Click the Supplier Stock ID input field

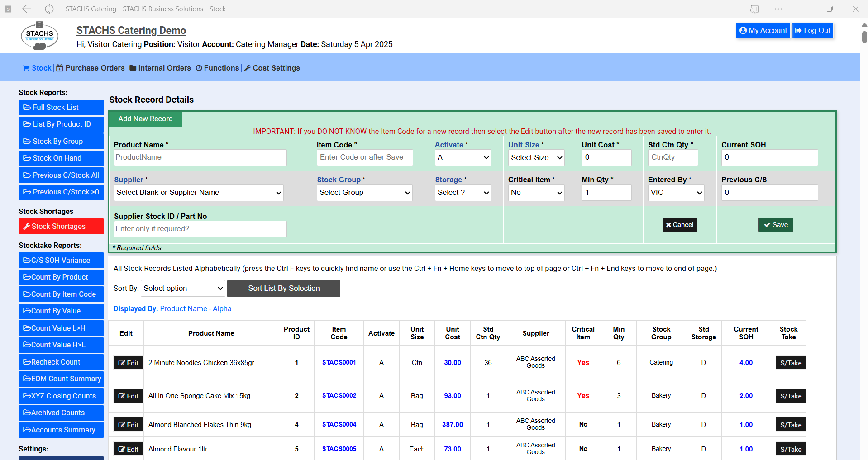(200, 229)
